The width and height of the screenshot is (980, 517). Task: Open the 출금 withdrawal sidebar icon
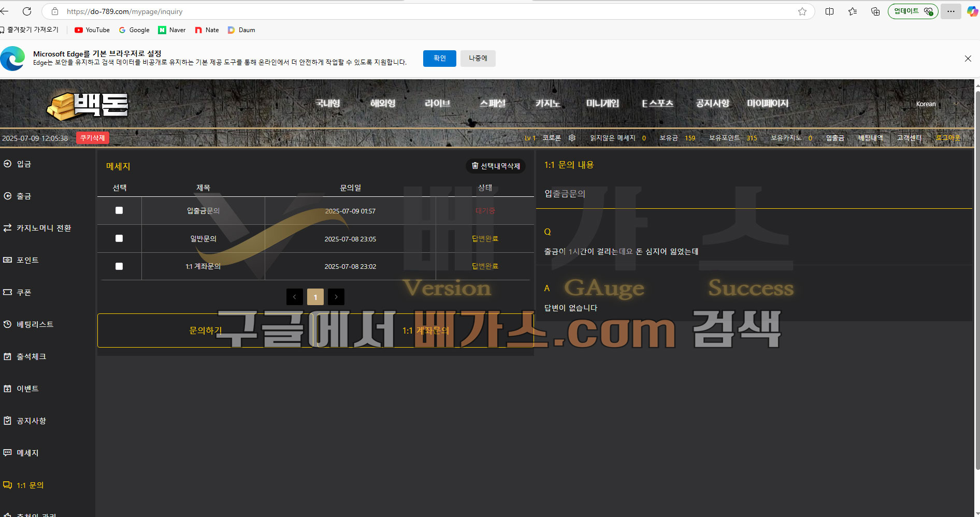7,196
